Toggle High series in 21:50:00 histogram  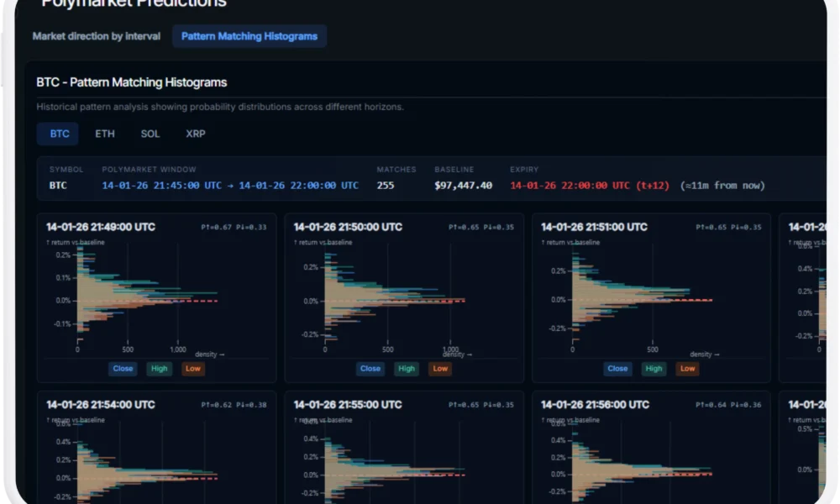pos(407,369)
